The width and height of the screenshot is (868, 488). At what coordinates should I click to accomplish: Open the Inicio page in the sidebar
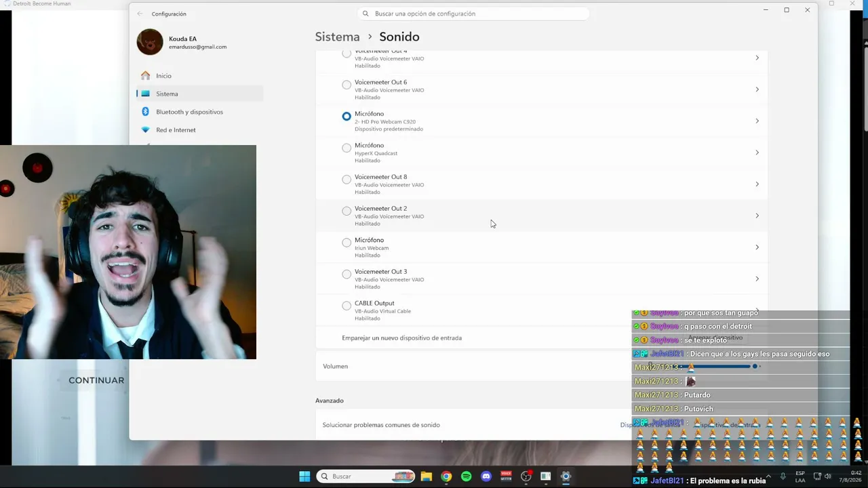[199, 76]
